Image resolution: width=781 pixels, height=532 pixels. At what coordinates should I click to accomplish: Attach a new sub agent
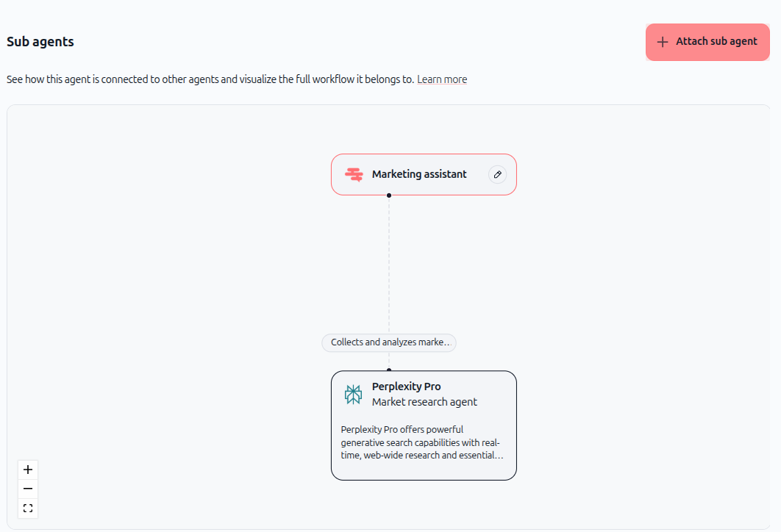[707, 42]
